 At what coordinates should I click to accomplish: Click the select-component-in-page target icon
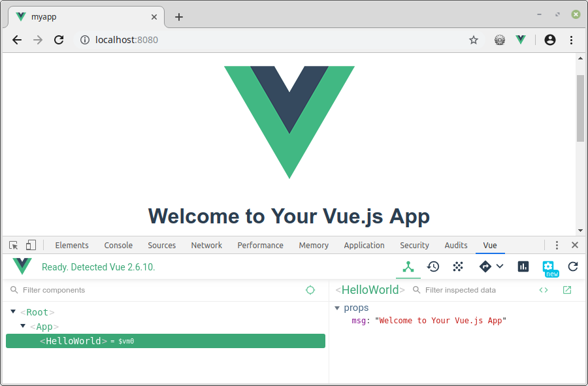tap(310, 290)
